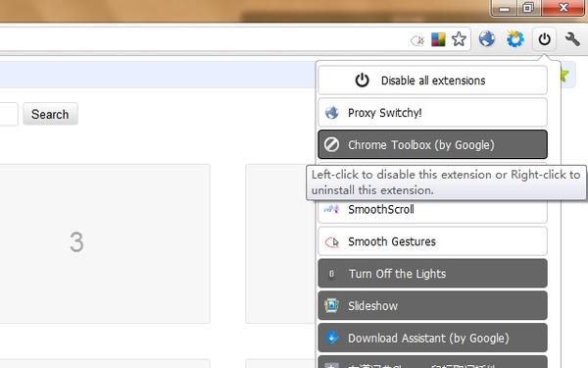The image size is (588, 368).
Task: Open the Chrome wrench menu
Action: click(x=572, y=38)
